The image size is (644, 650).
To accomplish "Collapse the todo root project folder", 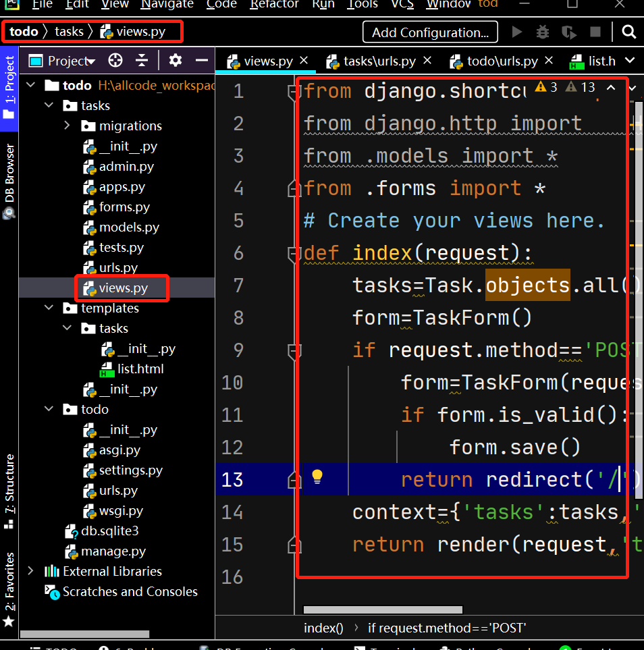I will tap(30, 85).
